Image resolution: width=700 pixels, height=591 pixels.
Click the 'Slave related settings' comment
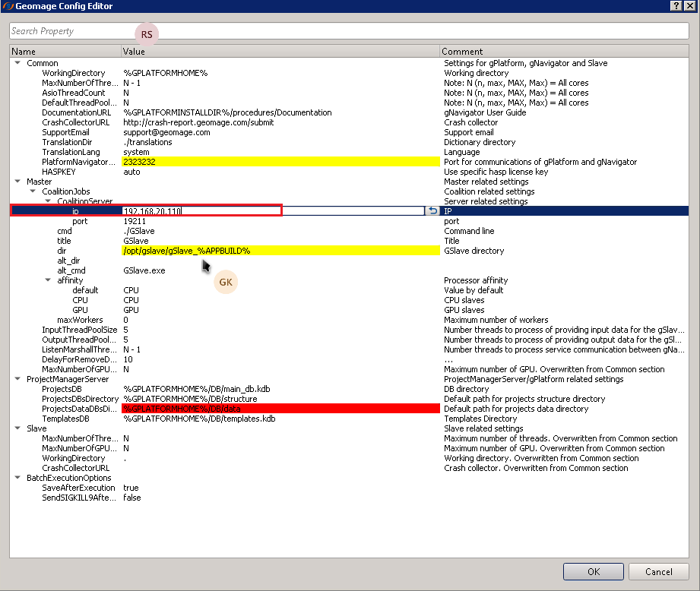483,428
